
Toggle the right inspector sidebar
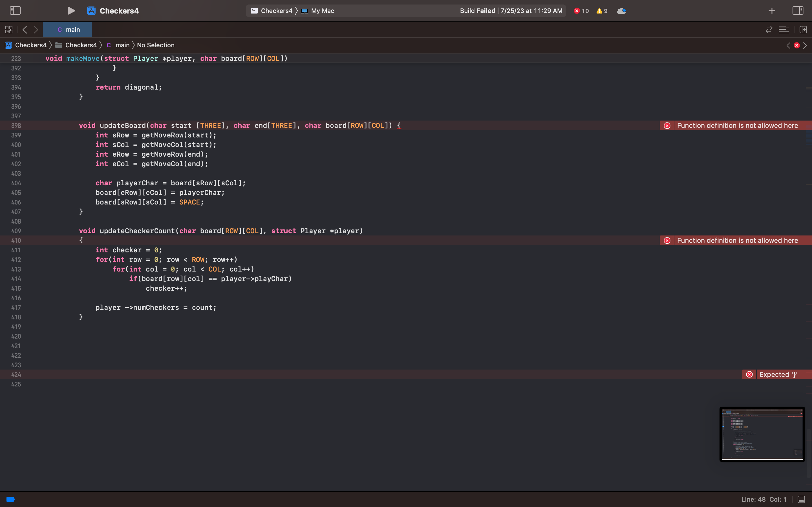coord(798,11)
